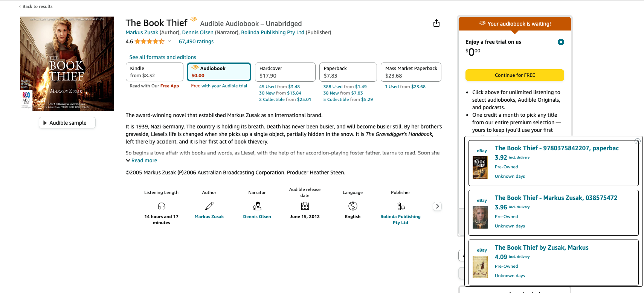Click The Book Thief cover image
This screenshot has height=293, width=644.
pyautogui.click(x=67, y=64)
